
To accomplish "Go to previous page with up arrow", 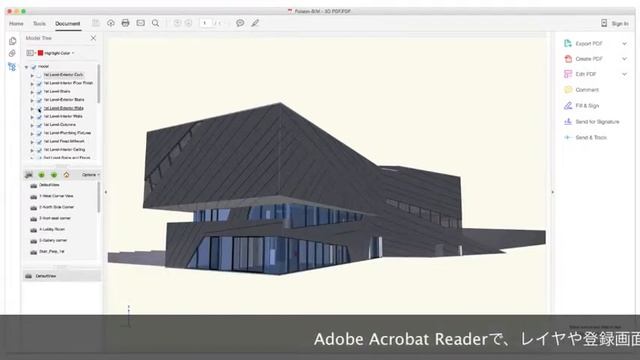I will point(177,23).
